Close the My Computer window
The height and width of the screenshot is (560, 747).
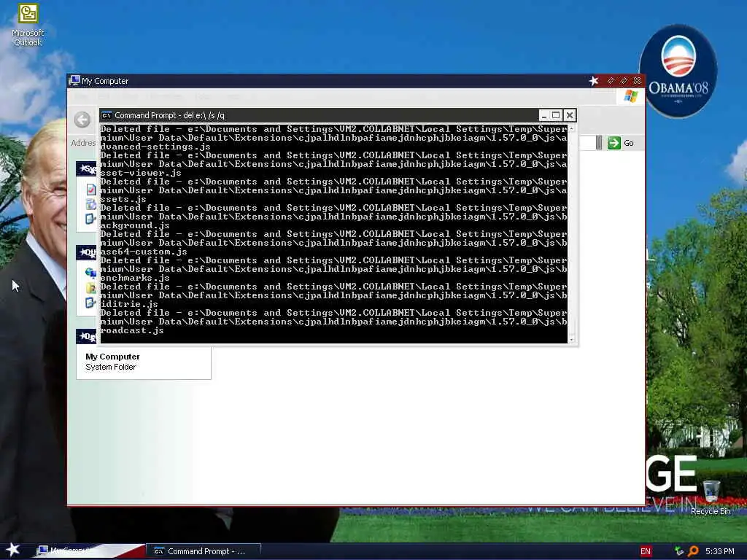(637, 81)
